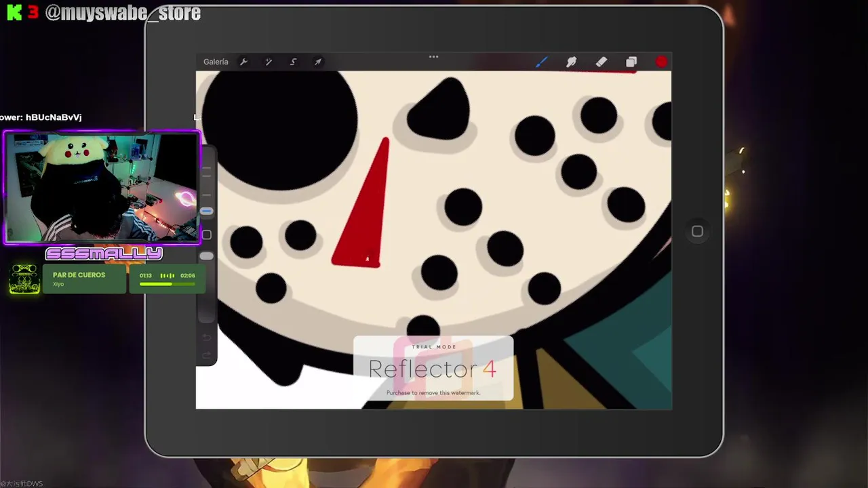868x488 pixels.
Task: Open the Adjustments magic wand menu
Action: (269, 62)
